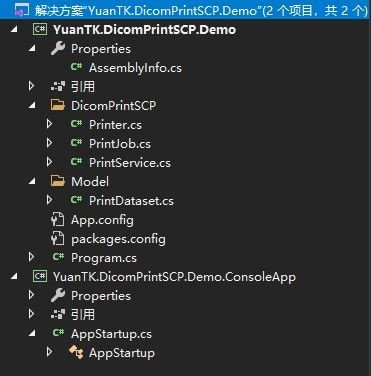Select the Program.cs file

coord(104,258)
